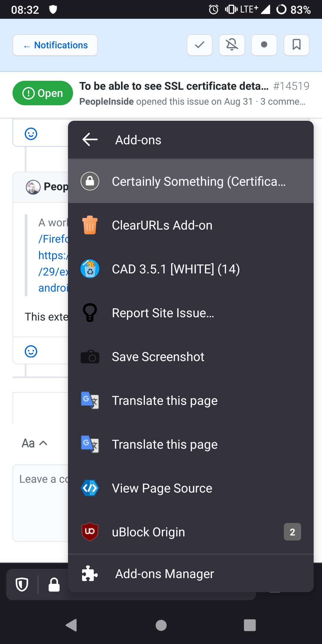Screen dimensions: 322x644
Task: Tap the View Page Source code icon
Action: (x=90, y=488)
